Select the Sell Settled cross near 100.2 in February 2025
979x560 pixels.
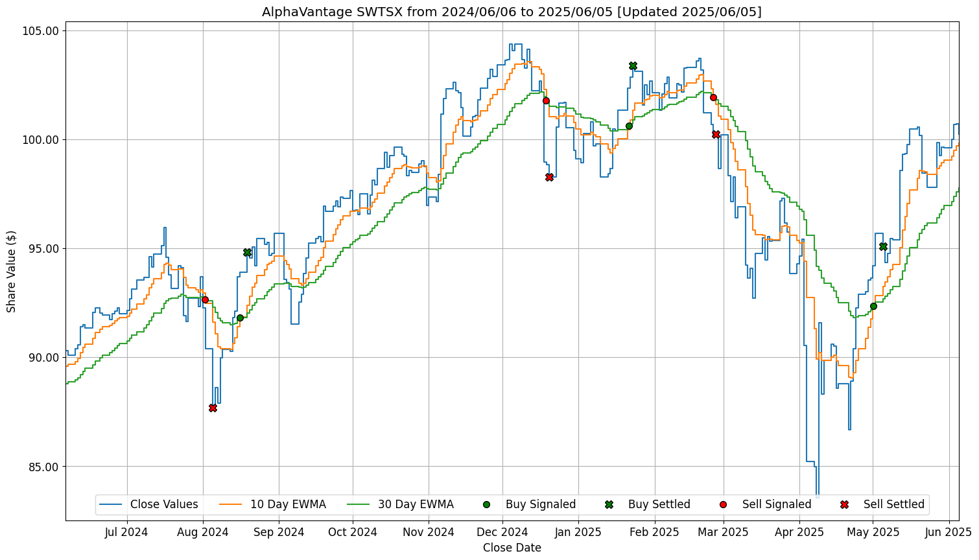click(716, 134)
